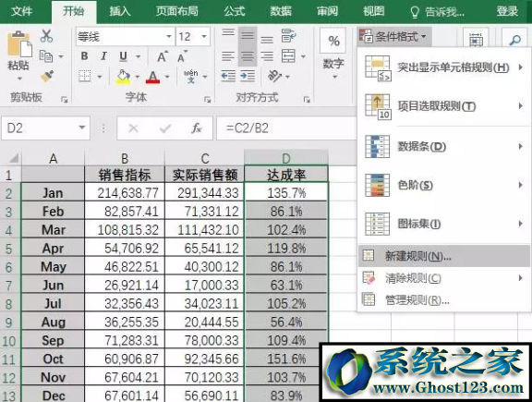Select column D header

click(x=286, y=158)
